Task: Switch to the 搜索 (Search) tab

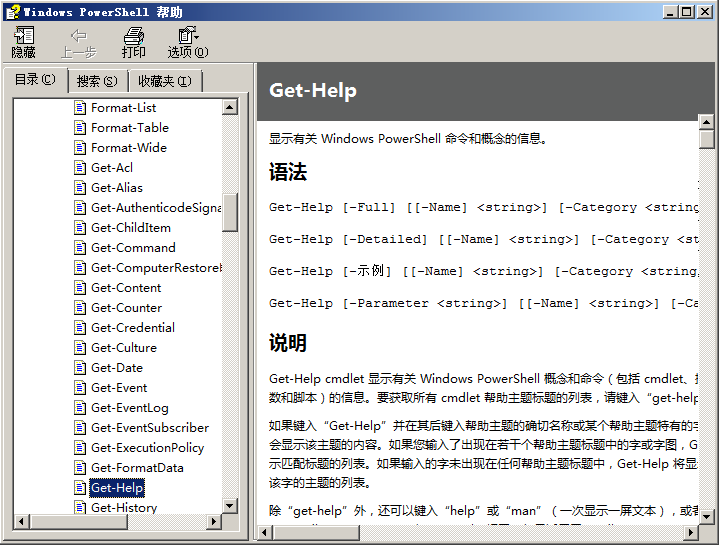Action: (x=97, y=82)
